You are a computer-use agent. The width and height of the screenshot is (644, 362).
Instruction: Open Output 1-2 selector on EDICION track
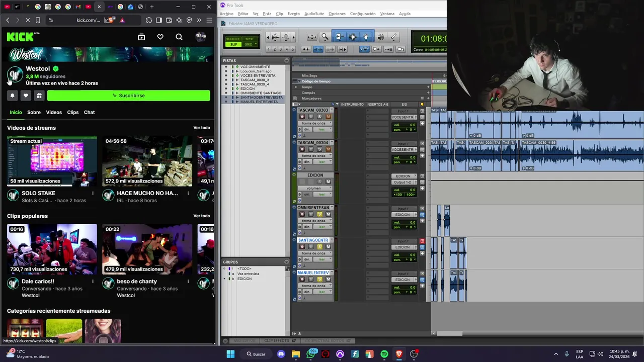(x=404, y=182)
